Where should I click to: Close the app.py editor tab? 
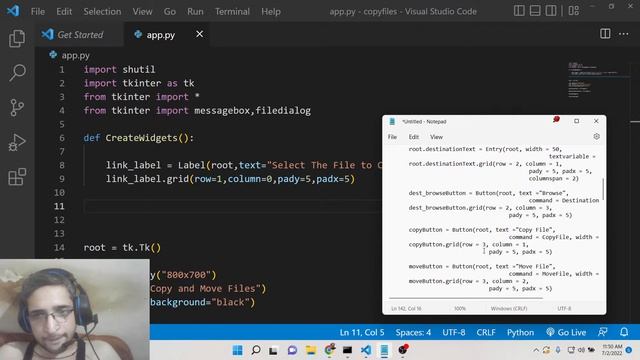pos(199,34)
